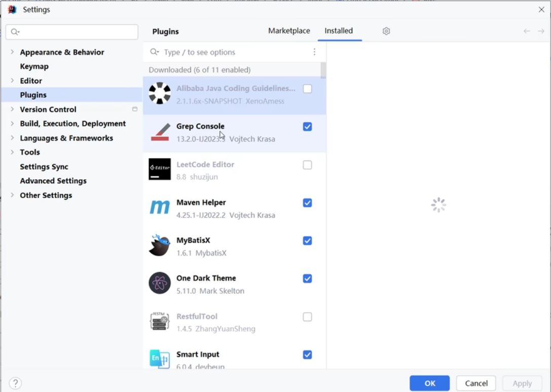The image size is (551, 392).
Task: Open the help question mark button
Action: 16,383
